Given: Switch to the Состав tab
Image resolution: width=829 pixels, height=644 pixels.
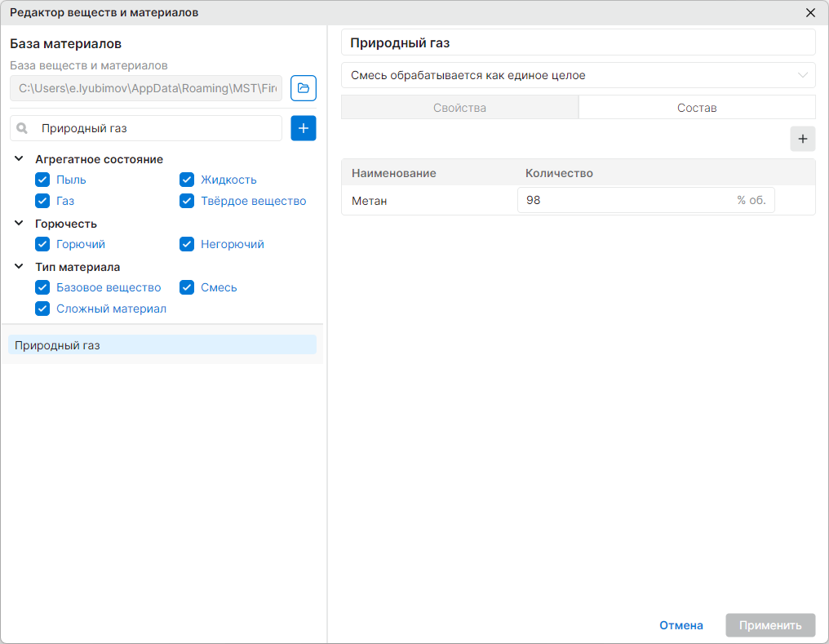Looking at the screenshot, I should 697,108.
